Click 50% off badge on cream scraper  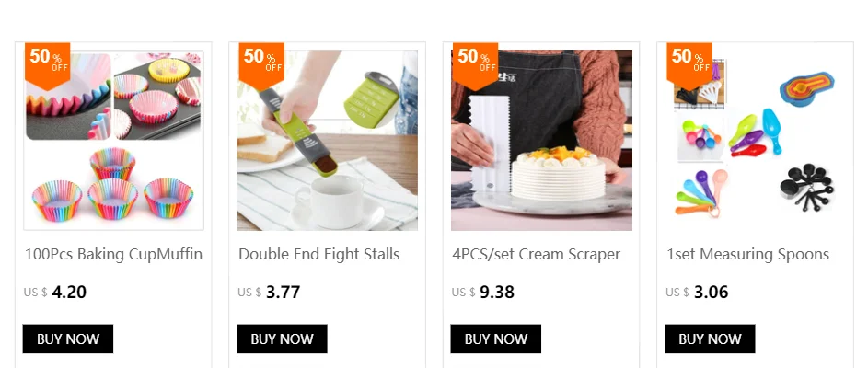(x=475, y=64)
